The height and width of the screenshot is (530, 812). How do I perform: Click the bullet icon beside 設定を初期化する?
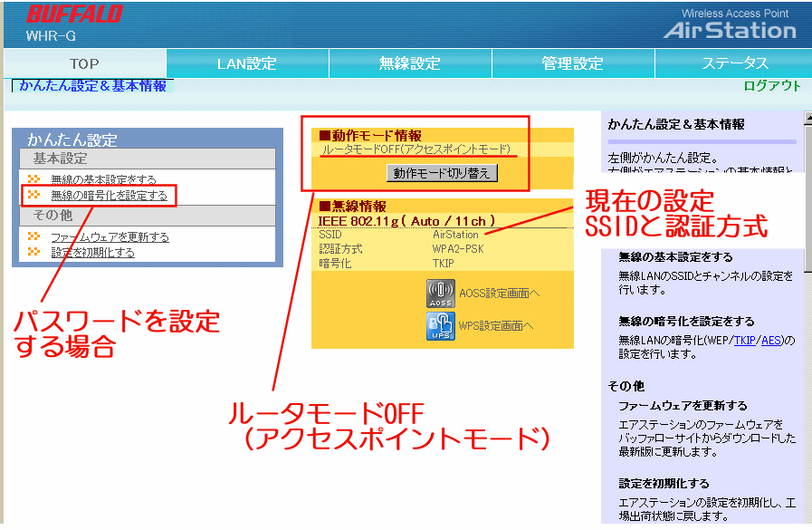coord(34,252)
